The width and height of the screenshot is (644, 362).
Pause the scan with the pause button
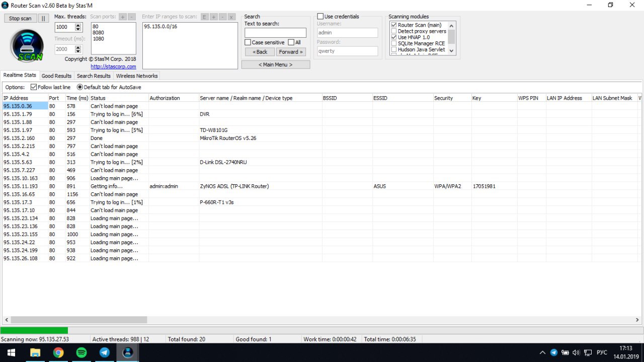click(43, 18)
